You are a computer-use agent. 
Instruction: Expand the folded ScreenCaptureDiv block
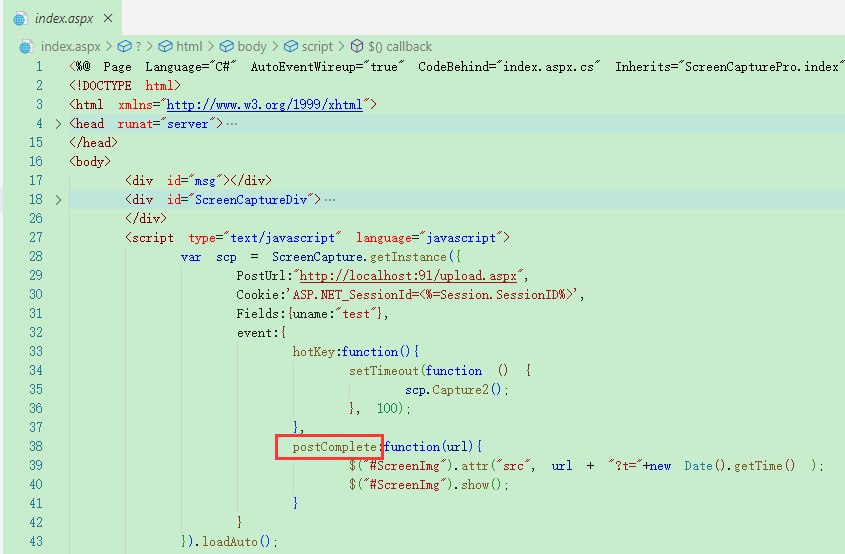click(58, 200)
